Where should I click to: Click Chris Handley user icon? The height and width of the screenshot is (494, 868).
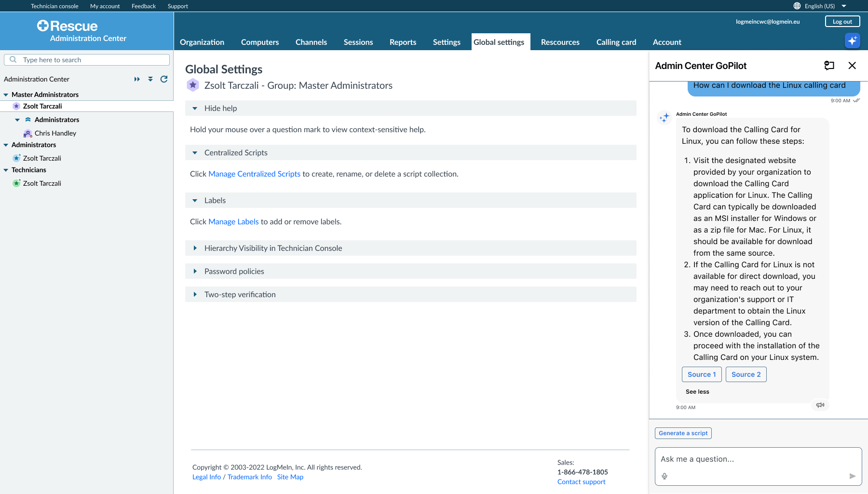pyautogui.click(x=27, y=133)
